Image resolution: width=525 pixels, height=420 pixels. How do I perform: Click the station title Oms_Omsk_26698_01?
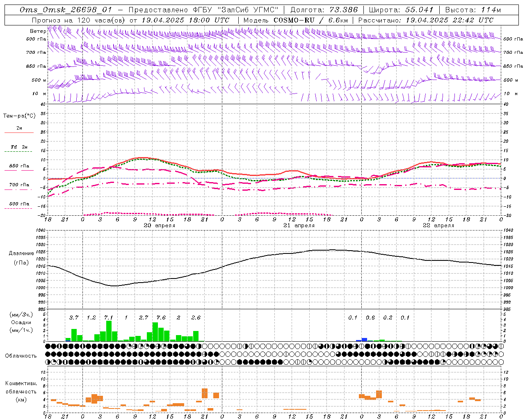pyautogui.click(x=66, y=10)
